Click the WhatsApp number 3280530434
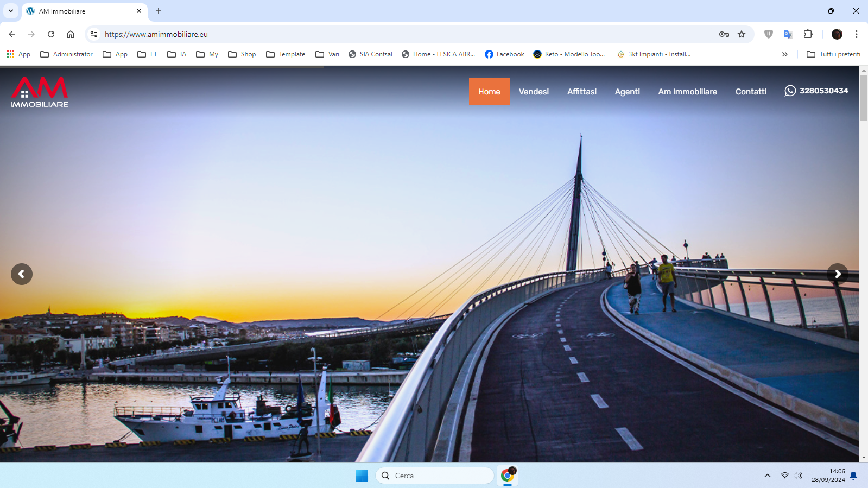The height and width of the screenshot is (488, 868). [816, 91]
